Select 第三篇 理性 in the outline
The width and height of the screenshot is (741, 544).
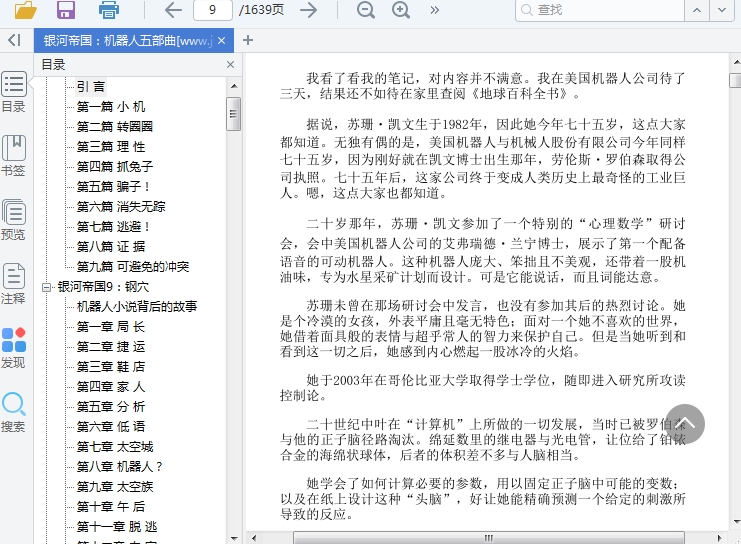pyautogui.click(x=111, y=147)
